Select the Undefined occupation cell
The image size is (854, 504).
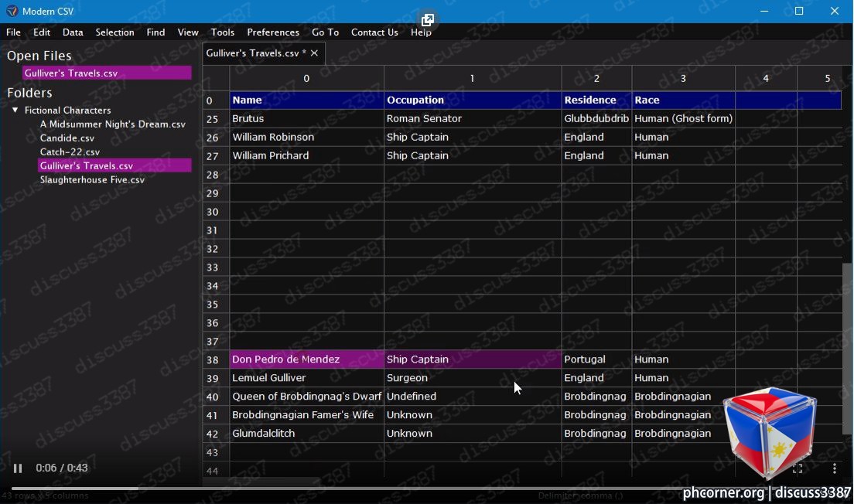472,397
